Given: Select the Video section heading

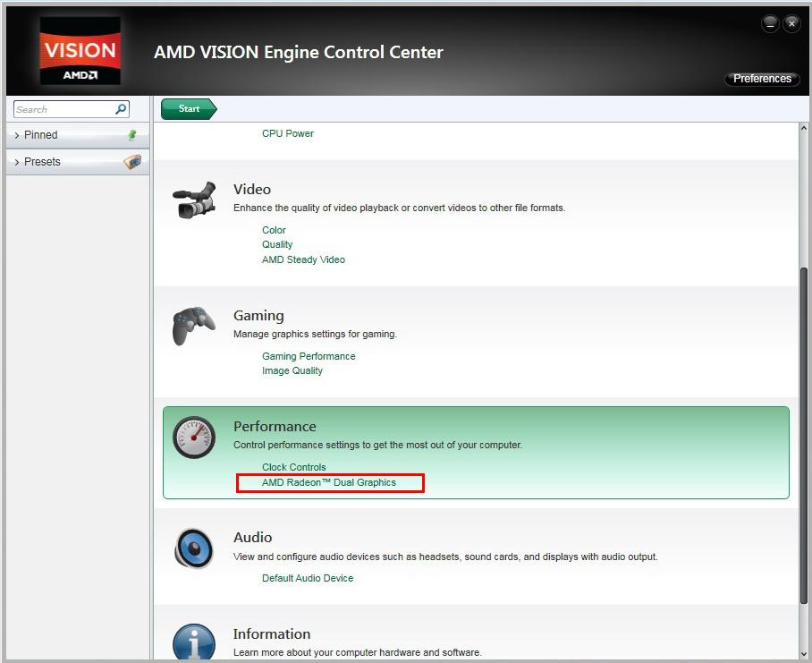Looking at the screenshot, I should (x=251, y=189).
